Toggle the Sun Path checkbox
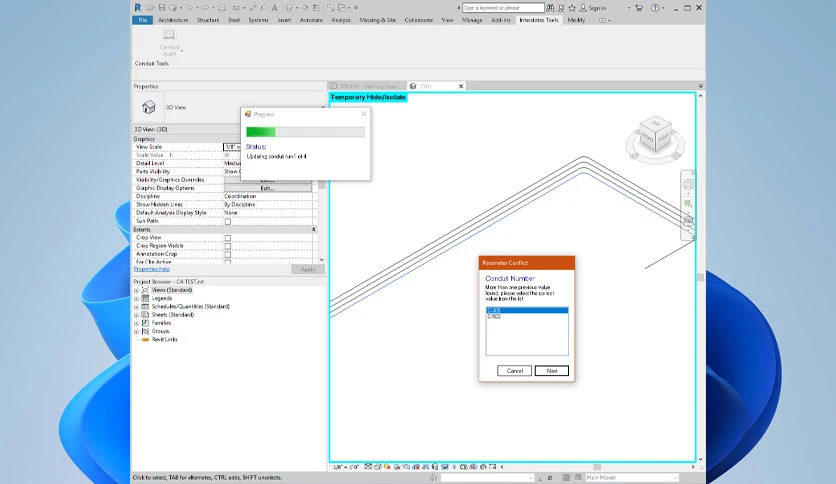 click(228, 221)
